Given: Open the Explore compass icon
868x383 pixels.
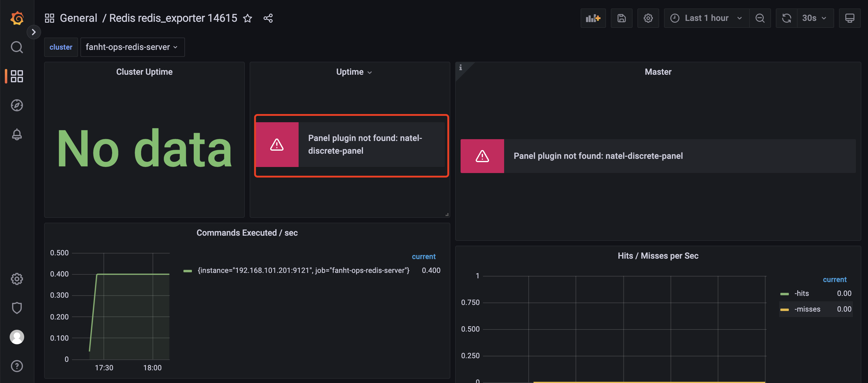Looking at the screenshot, I should tap(17, 105).
